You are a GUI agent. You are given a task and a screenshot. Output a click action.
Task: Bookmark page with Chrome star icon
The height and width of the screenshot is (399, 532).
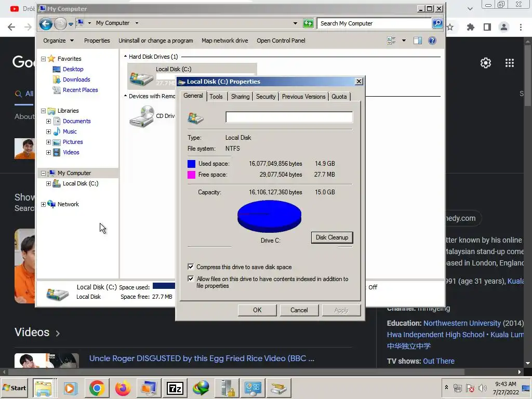(x=450, y=27)
